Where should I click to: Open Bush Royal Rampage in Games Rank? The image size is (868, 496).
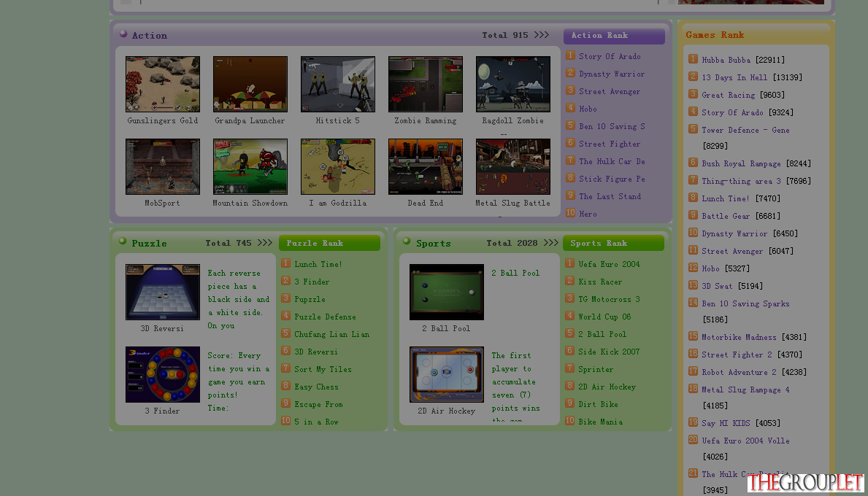(x=741, y=163)
